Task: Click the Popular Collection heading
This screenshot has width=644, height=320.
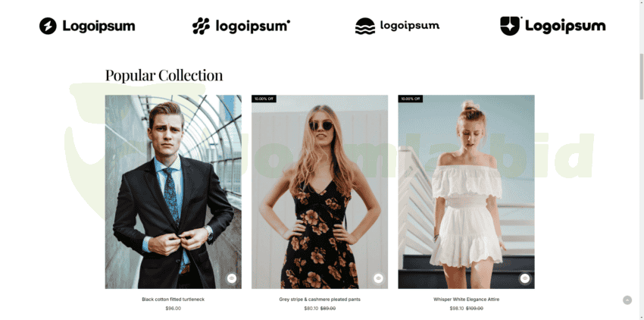Action: tap(164, 75)
